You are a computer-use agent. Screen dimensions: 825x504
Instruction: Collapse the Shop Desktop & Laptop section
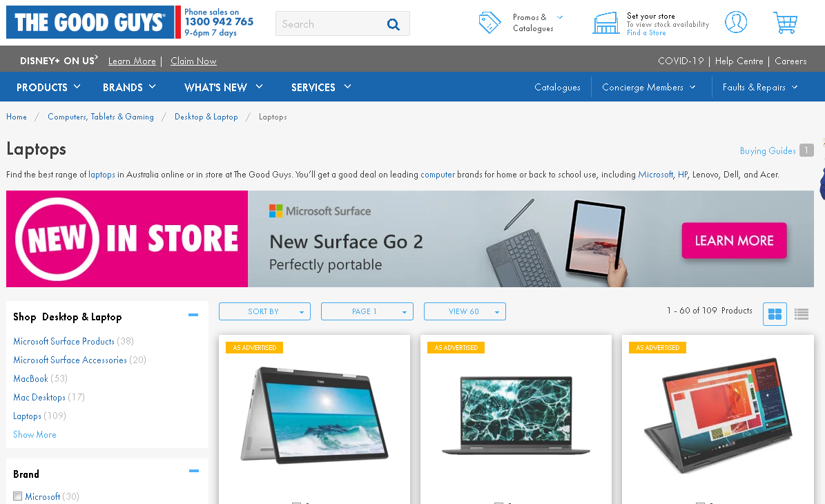click(193, 315)
